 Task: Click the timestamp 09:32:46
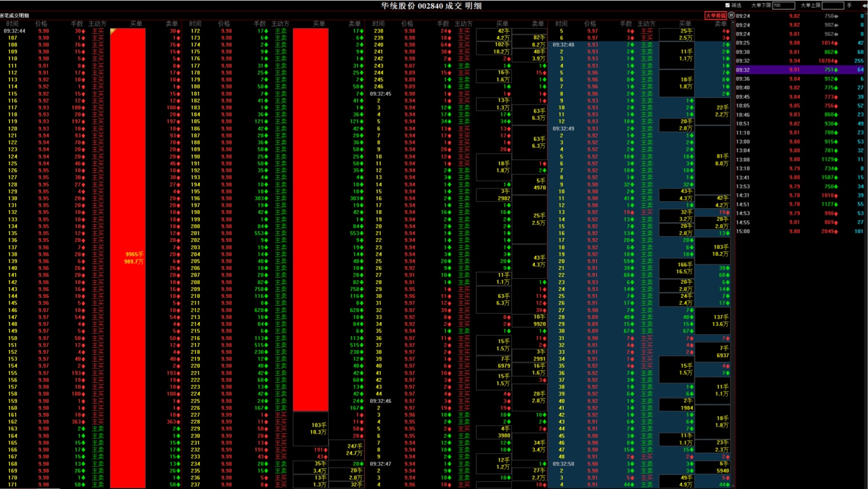(x=381, y=401)
